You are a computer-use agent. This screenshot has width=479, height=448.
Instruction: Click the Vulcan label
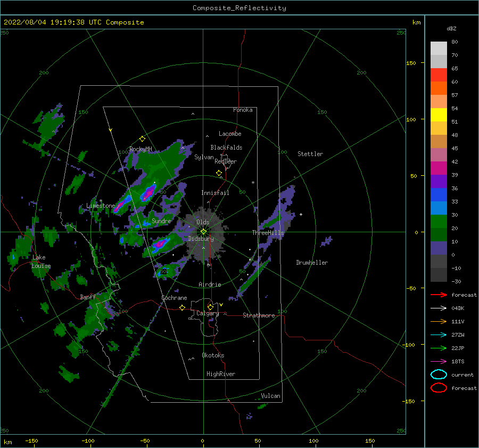click(271, 396)
